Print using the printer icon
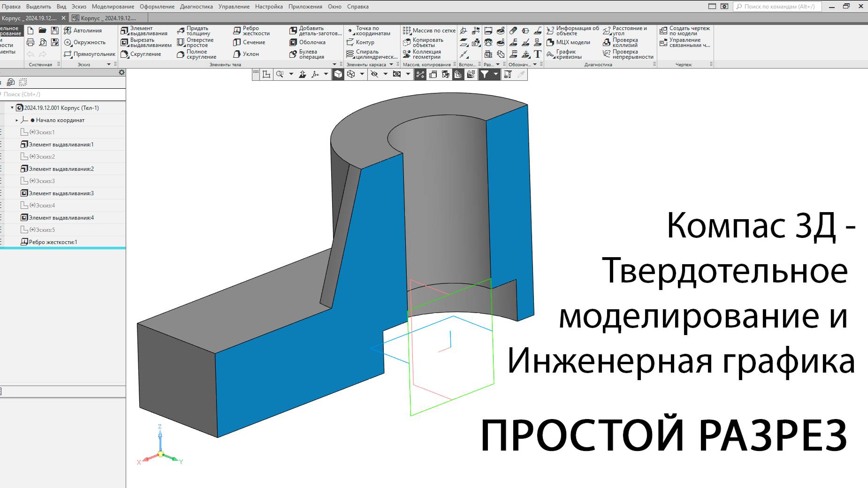Image resolution: width=868 pixels, height=488 pixels. click(x=30, y=42)
